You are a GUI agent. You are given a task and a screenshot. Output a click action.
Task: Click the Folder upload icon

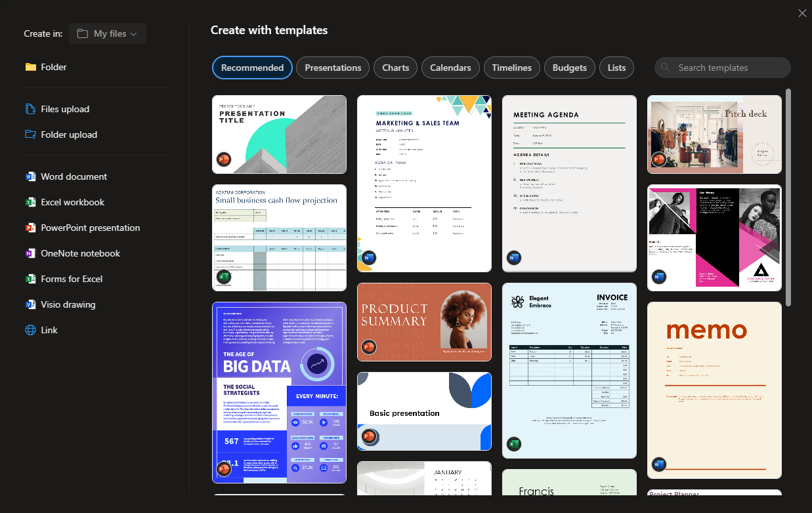click(x=30, y=134)
